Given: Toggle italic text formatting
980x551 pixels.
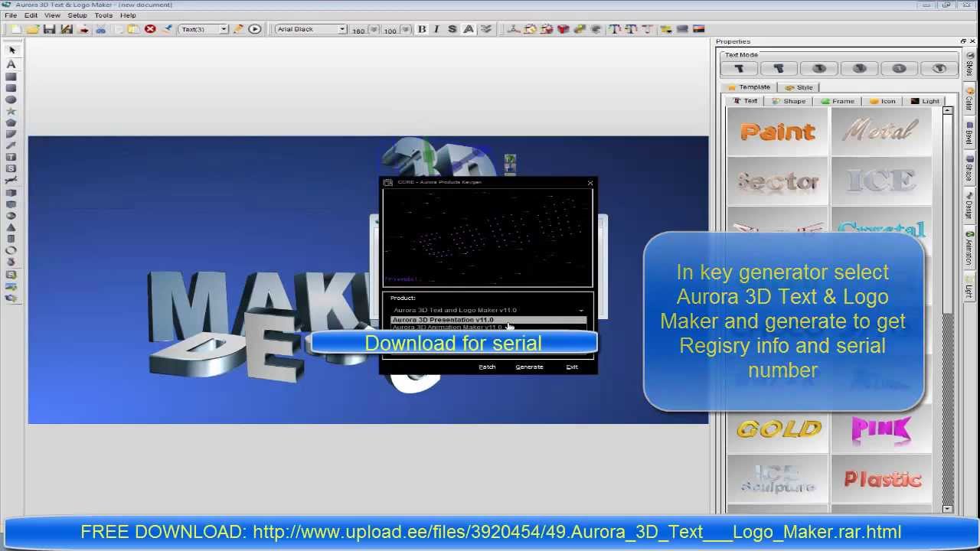Looking at the screenshot, I should [436, 28].
